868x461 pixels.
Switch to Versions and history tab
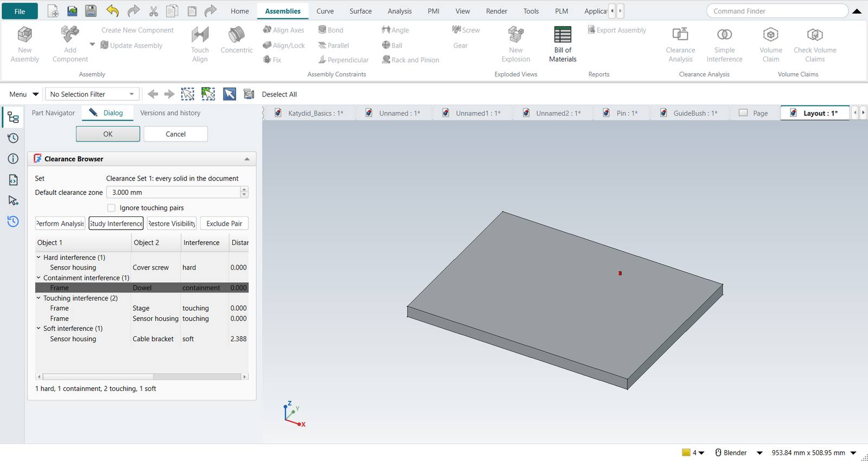pyautogui.click(x=170, y=113)
